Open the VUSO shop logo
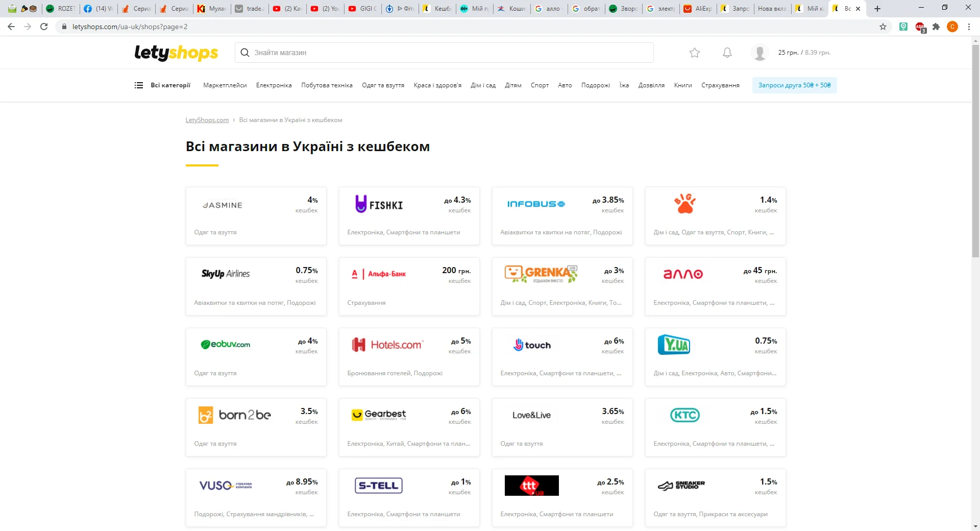 226,485
